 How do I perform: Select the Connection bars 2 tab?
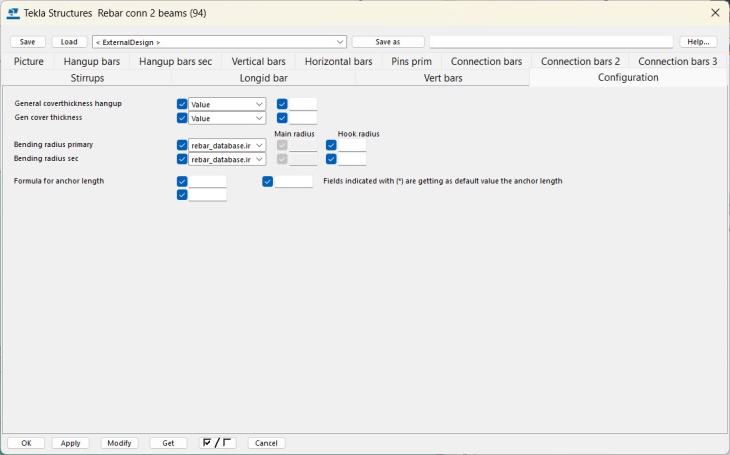(580, 61)
